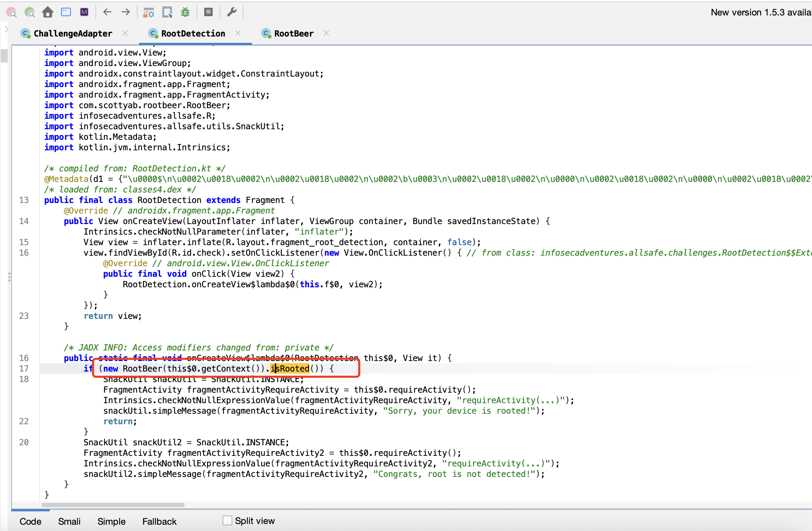This screenshot has width=812, height=531.
Task: Expand the collapsed left side panel chevron
Action: (6, 29)
